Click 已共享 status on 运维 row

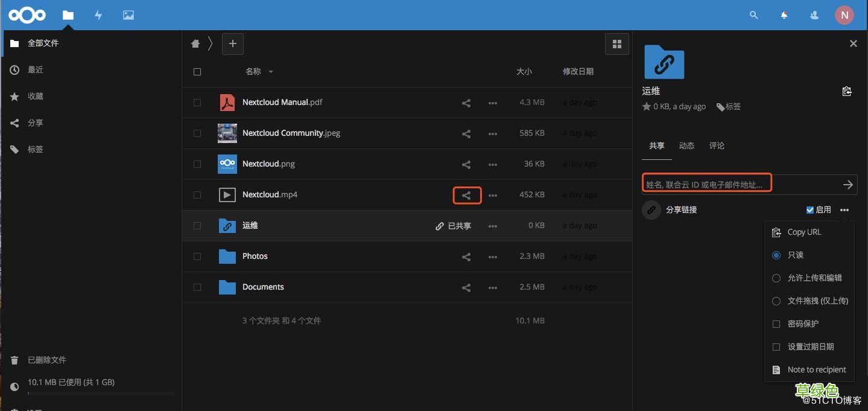pos(454,226)
